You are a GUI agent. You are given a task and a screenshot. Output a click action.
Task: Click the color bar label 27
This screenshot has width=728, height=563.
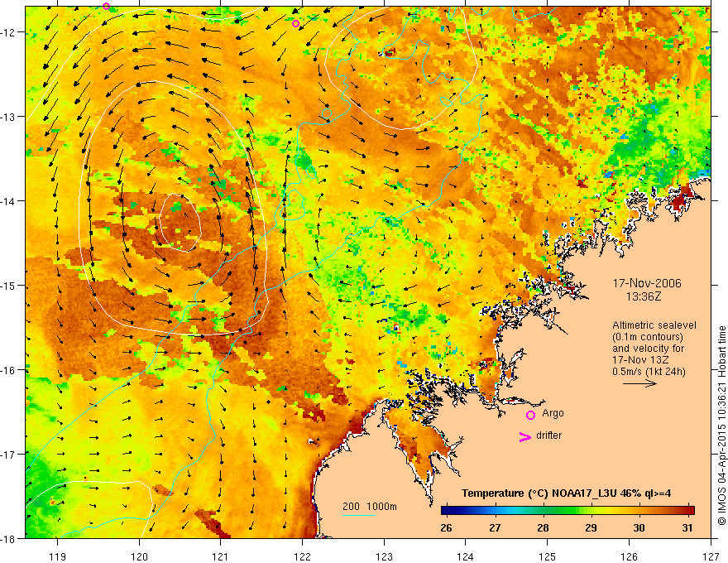[495, 527]
